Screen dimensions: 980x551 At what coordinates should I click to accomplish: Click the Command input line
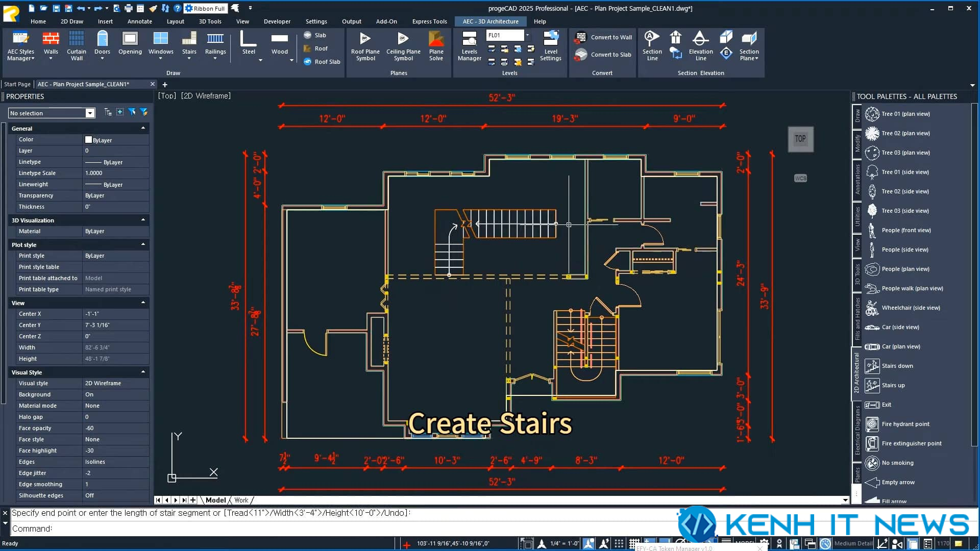342,529
